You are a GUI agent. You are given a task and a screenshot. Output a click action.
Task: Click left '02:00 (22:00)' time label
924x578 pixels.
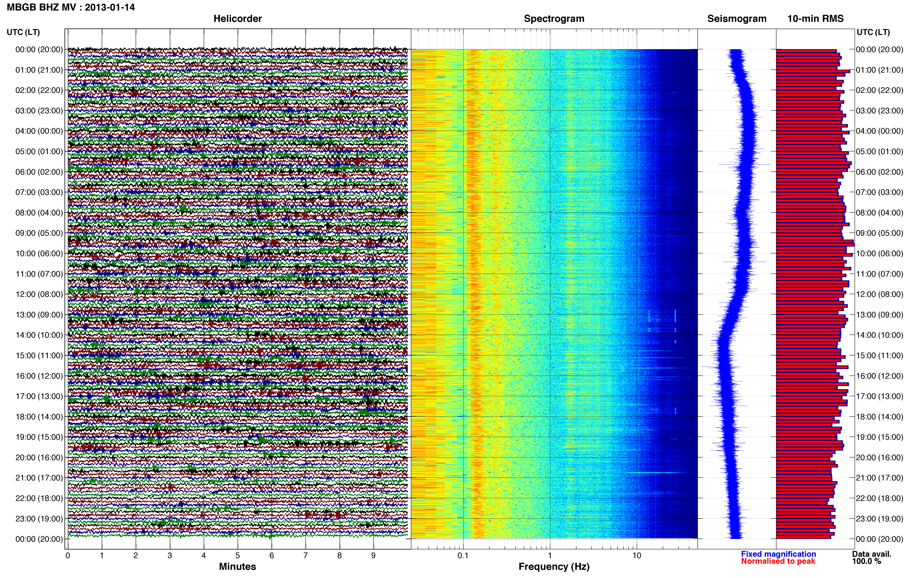(39, 90)
